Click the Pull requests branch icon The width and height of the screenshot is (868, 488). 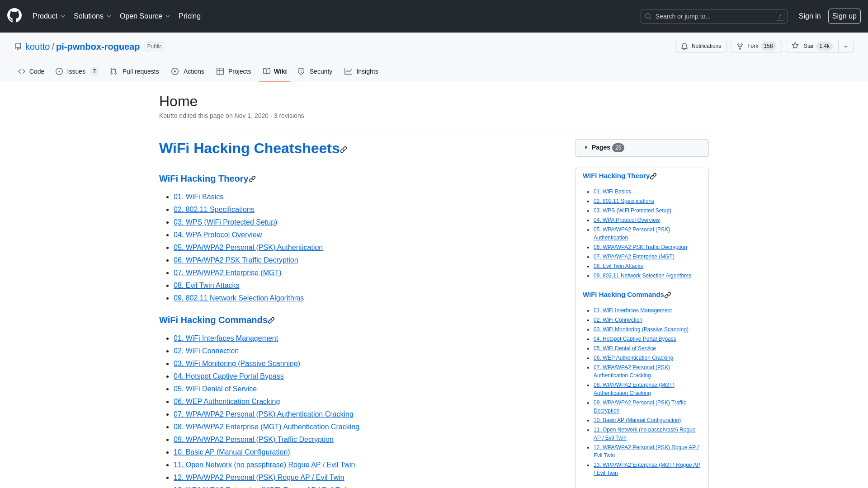click(x=113, y=71)
